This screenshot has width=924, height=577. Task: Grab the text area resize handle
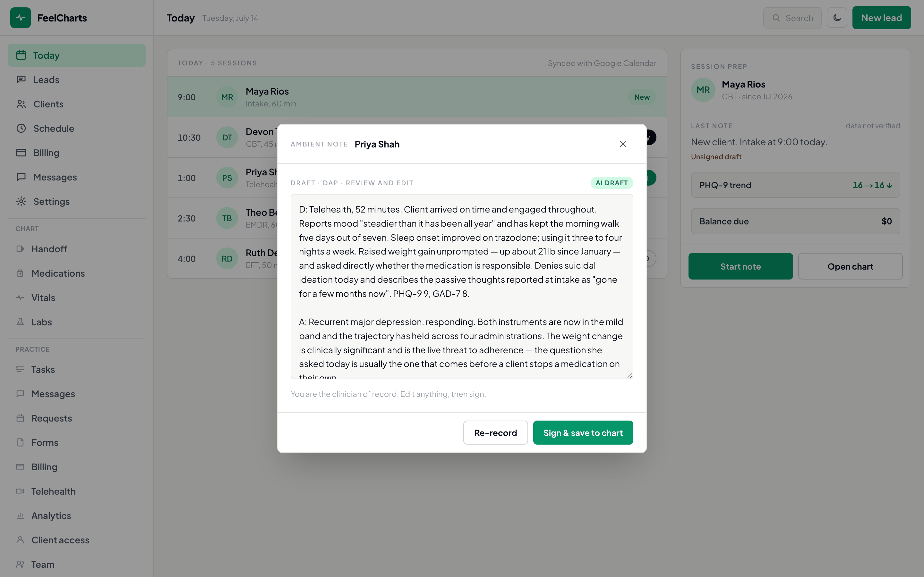coord(629,375)
